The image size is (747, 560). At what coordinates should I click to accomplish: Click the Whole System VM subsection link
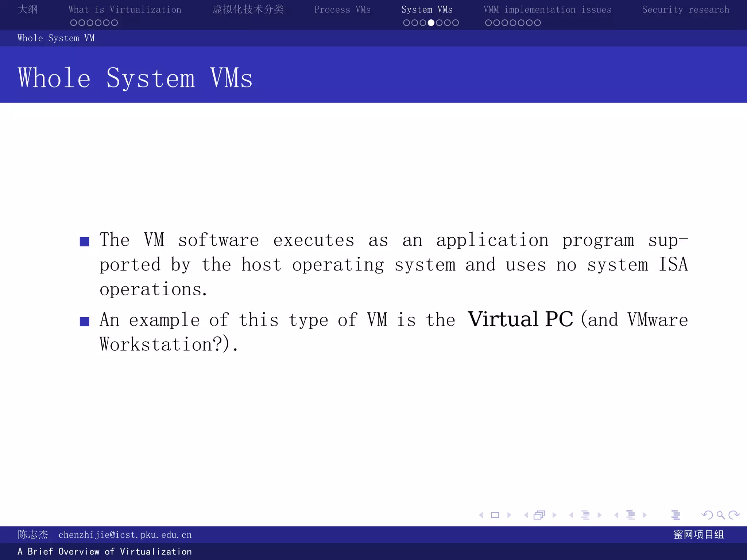pyautogui.click(x=56, y=38)
